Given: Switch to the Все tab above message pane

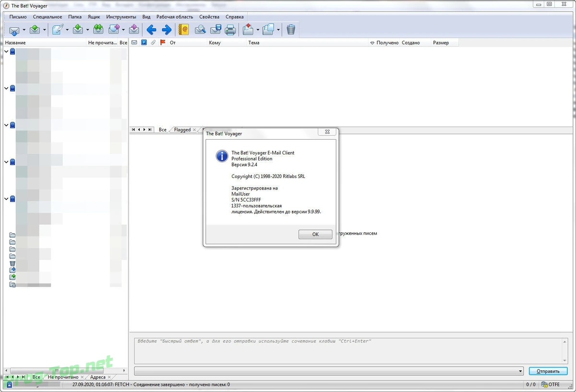Looking at the screenshot, I should click(163, 130).
